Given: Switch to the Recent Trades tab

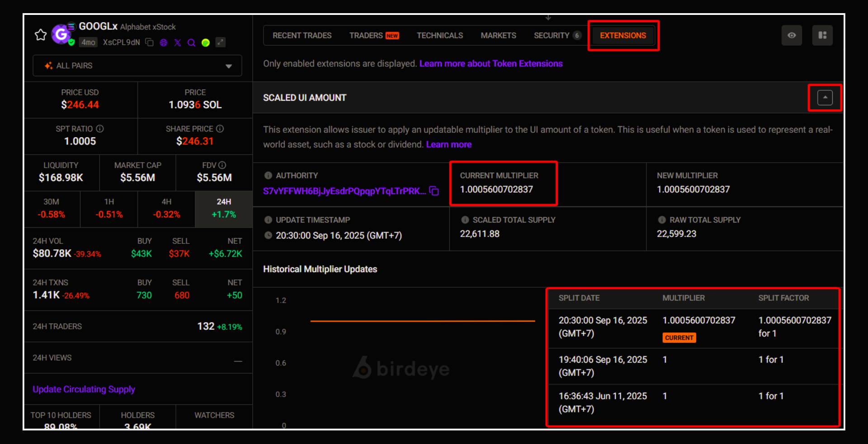Looking at the screenshot, I should (x=302, y=36).
